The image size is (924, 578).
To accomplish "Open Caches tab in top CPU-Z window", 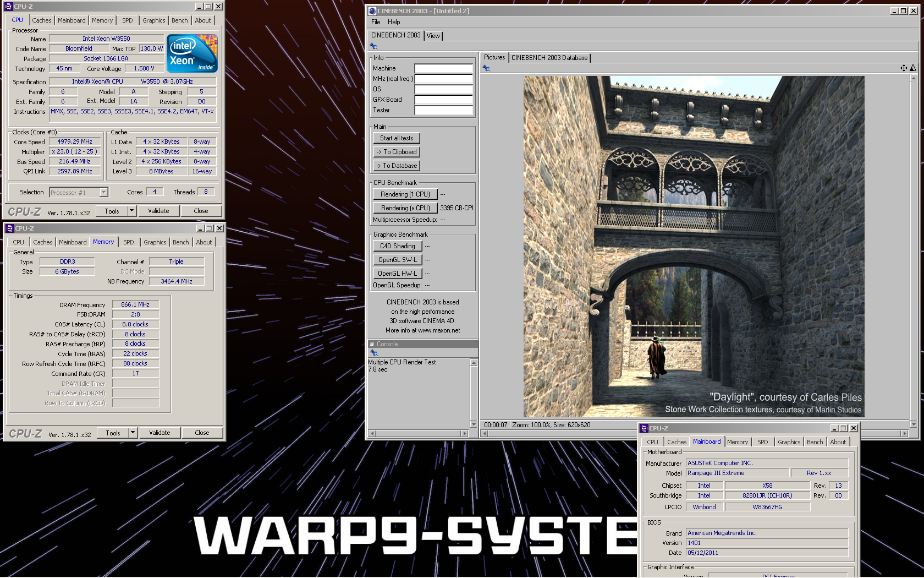I will coord(42,20).
